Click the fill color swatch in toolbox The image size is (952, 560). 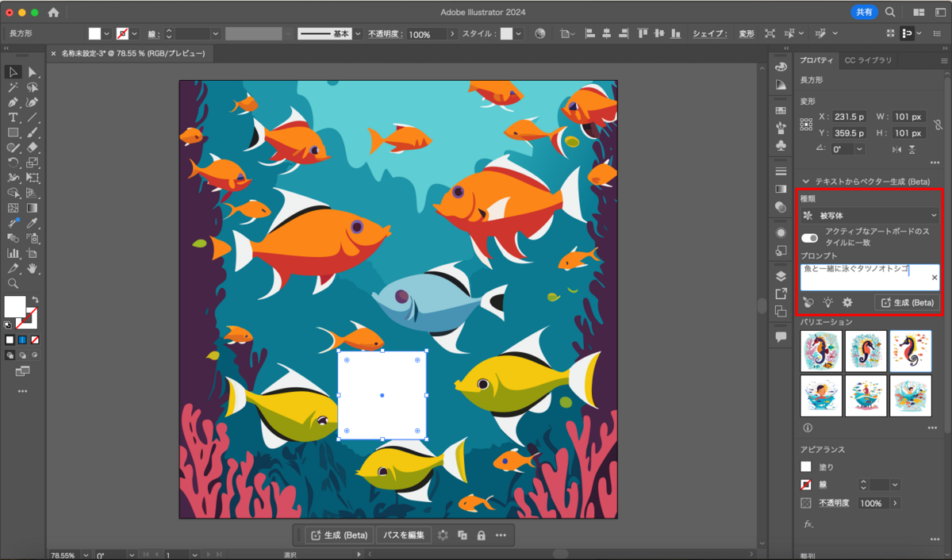[x=15, y=306]
